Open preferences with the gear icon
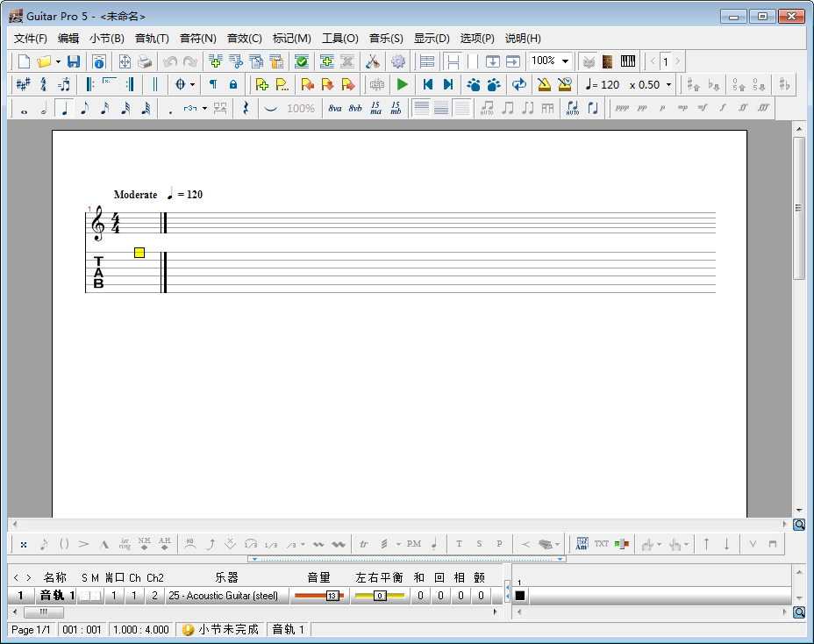The height and width of the screenshot is (644, 814). [x=398, y=61]
